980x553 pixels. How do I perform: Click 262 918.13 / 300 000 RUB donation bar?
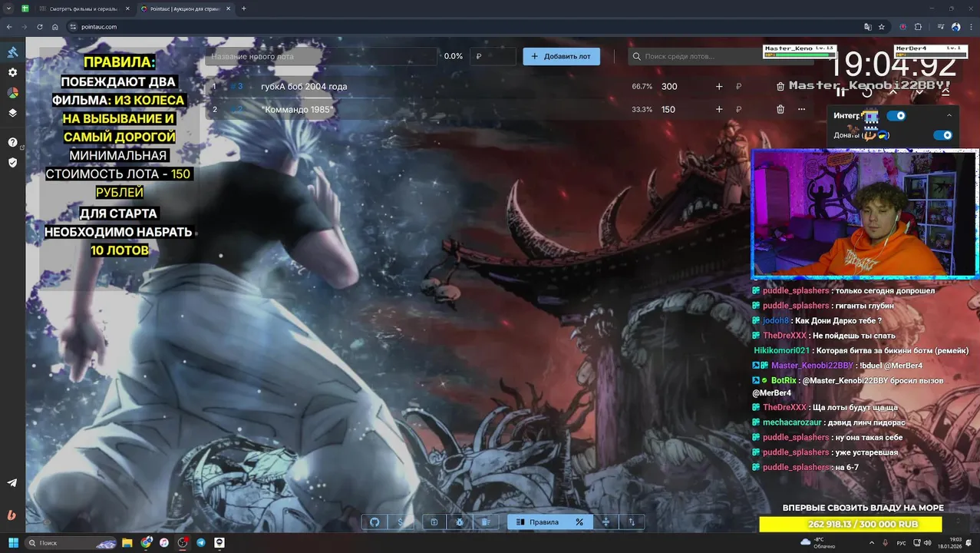click(x=850, y=524)
